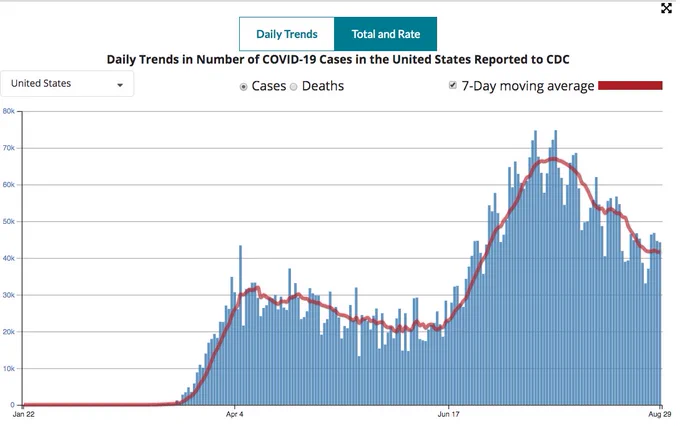Viewport: 680px width, 426px height.
Task: Click the Jun 17 axis tick label
Action: point(448,414)
